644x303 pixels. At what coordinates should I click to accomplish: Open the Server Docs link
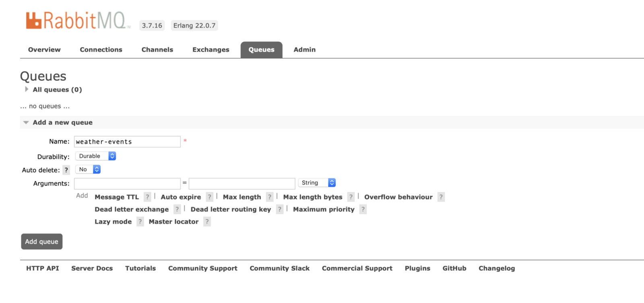click(92, 268)
